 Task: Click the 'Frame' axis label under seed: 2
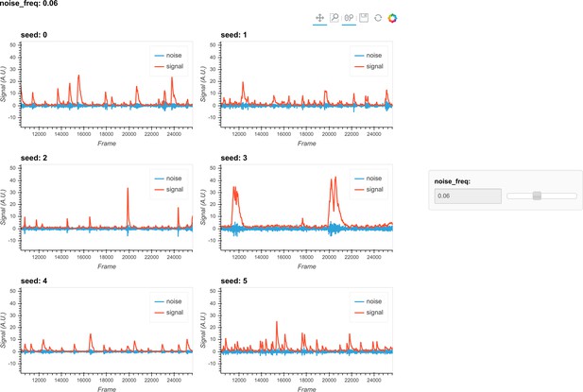coord(107,266)
